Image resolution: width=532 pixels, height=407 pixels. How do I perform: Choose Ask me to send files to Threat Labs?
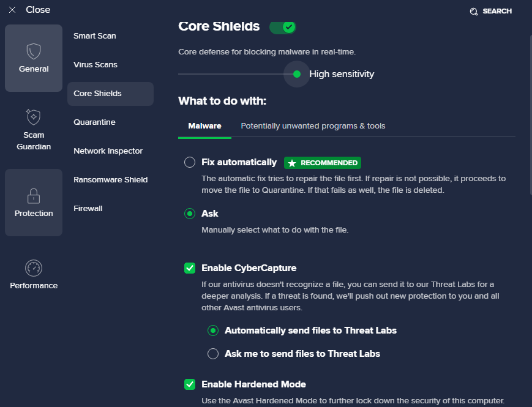213,354
